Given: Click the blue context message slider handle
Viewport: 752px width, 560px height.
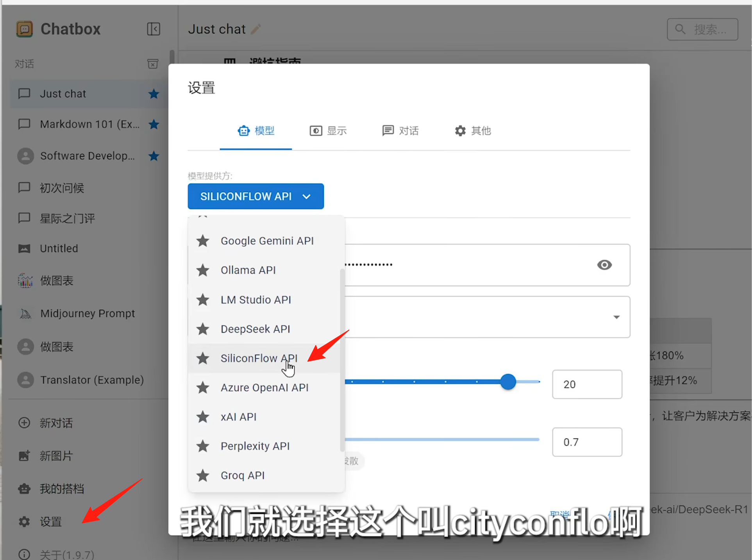Looking at the screenshot, I should pyautogui.click(x=508, y=382).
